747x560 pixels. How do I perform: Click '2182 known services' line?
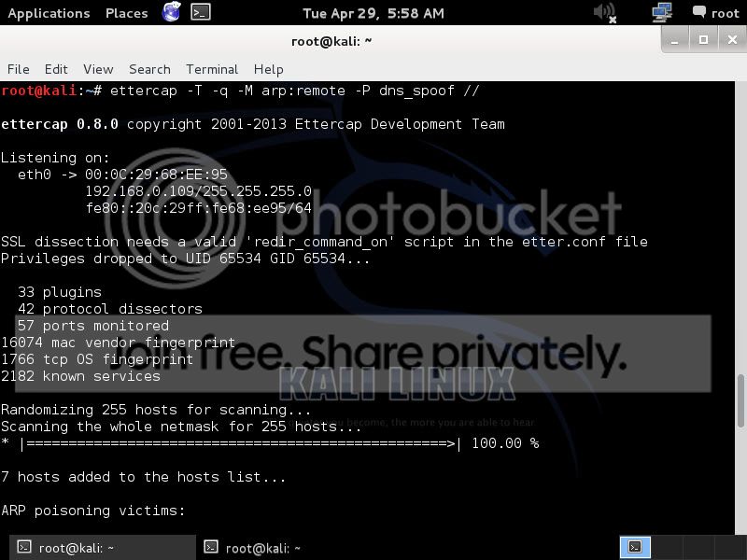(x=80, y=376)
